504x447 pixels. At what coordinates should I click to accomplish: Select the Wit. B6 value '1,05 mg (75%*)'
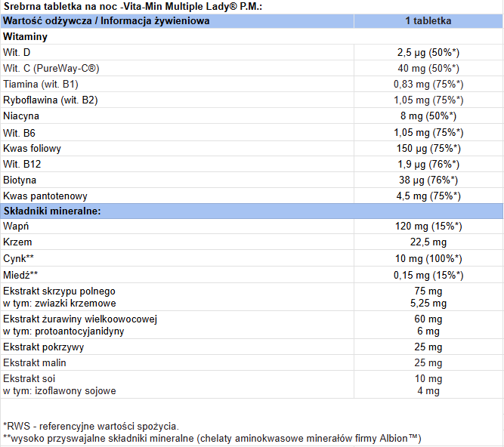point(428,133)
